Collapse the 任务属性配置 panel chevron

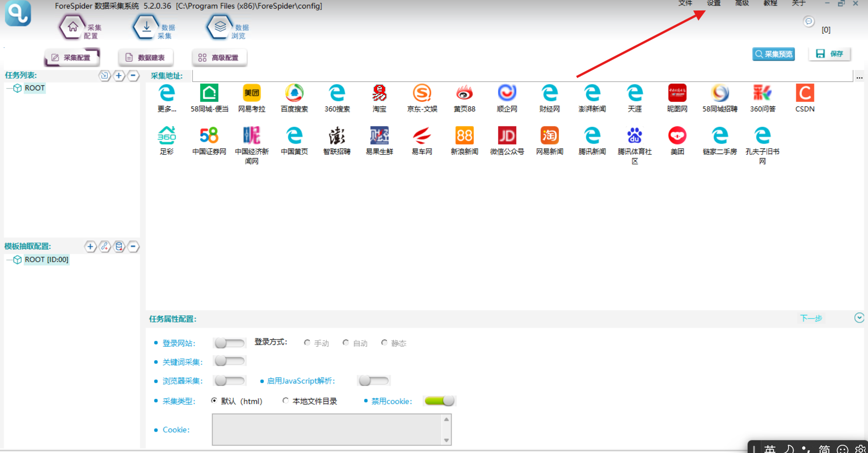859,318
